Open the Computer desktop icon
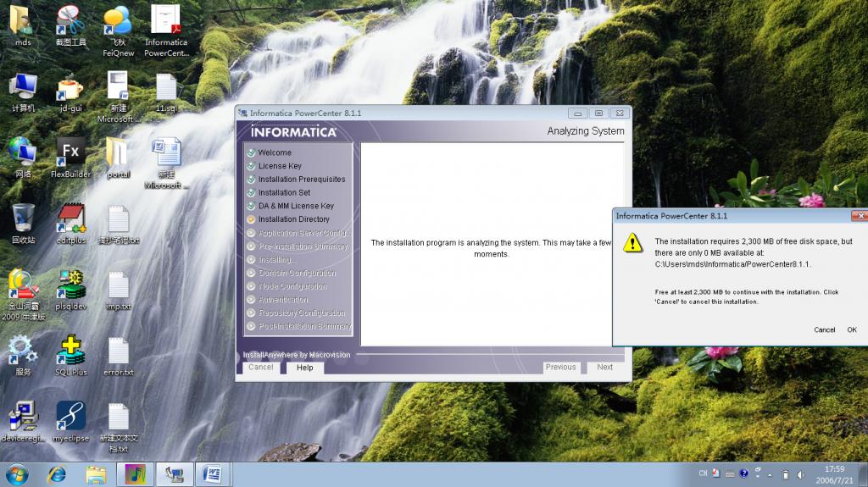The image size is (868, 487). [23, 91]
